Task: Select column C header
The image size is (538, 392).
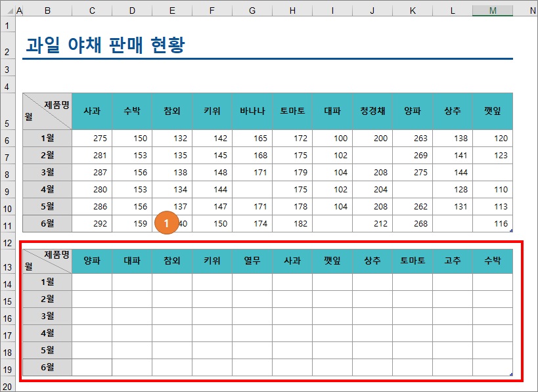Action: tap(92, 11)
